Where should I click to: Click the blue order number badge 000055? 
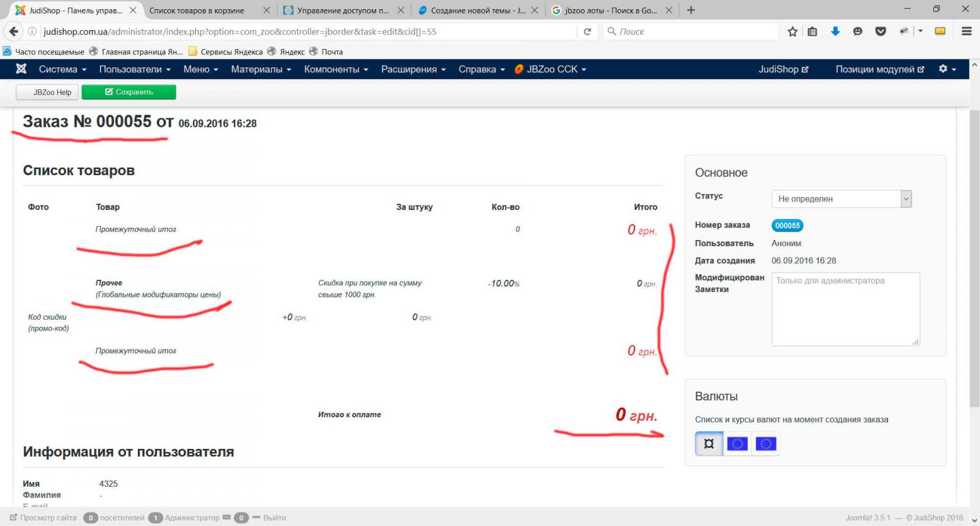[787, 225]
